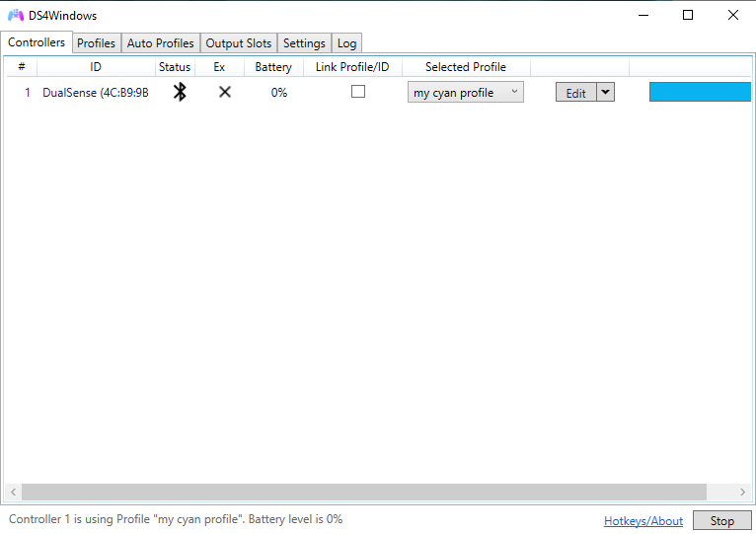Expand the arrow next to Edit

(606, 92)
